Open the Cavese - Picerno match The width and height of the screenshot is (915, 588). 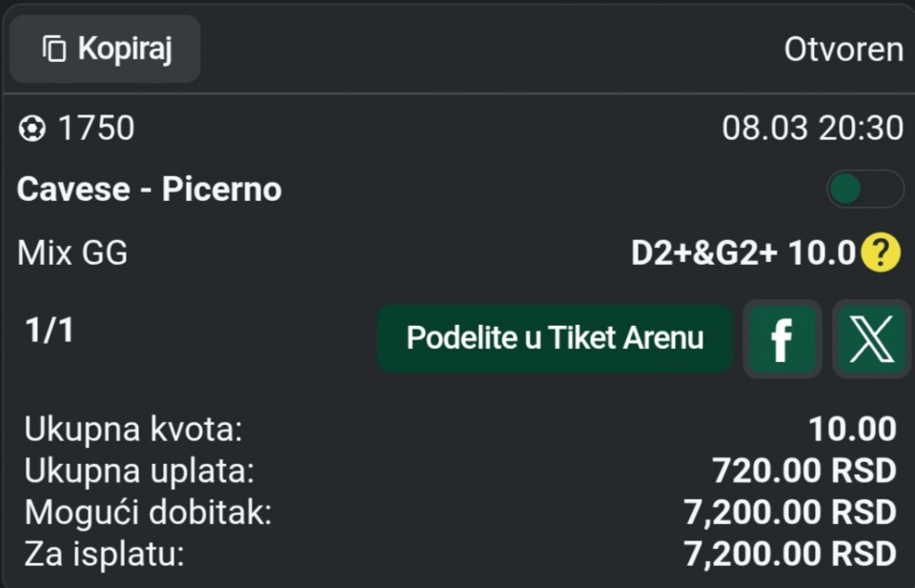[x=150, y=190]
